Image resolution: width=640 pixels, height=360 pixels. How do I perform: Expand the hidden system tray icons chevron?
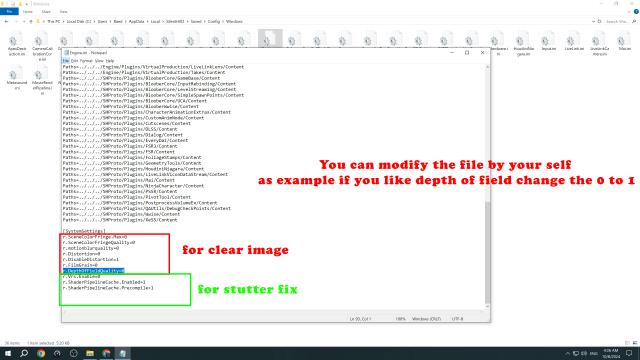pos(567,353)
